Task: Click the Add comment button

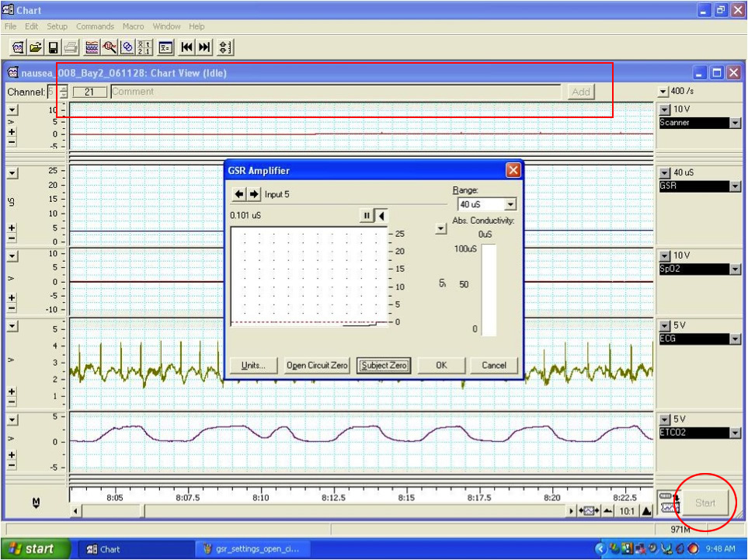Action: (581, 92)
